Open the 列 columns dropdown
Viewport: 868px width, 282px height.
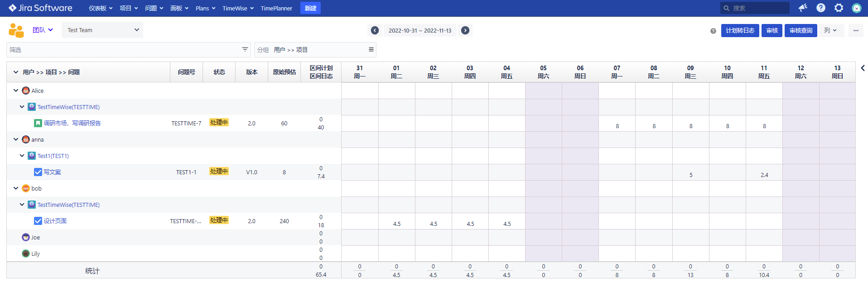pyautogui.click(x=831, y=30)
